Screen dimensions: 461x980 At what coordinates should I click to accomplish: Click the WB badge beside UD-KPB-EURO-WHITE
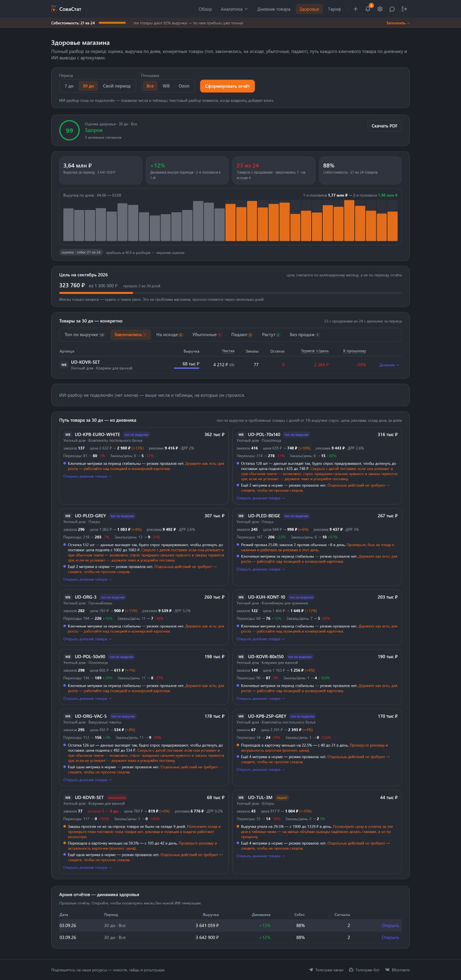(x=68, y=434)
